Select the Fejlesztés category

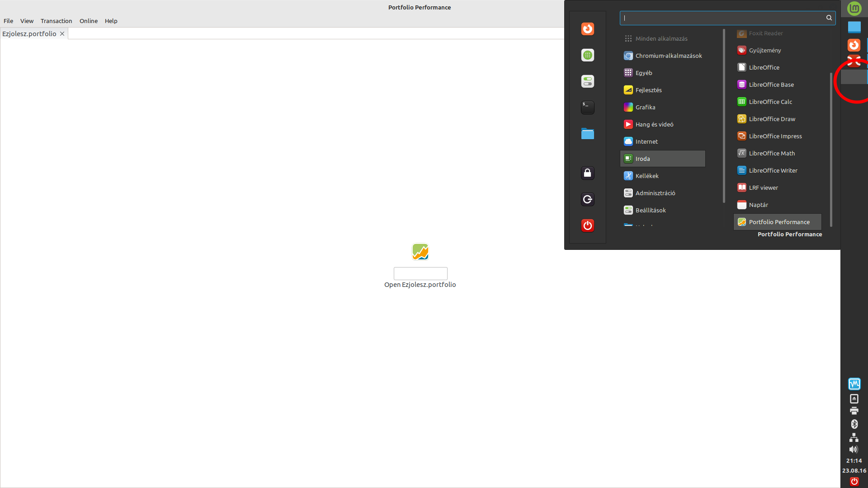tap(662, 90)
